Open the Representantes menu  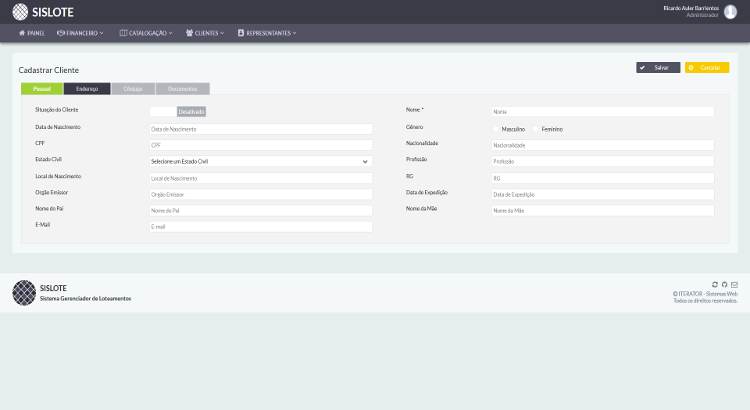pyautogui.click(x=267, y=33)
